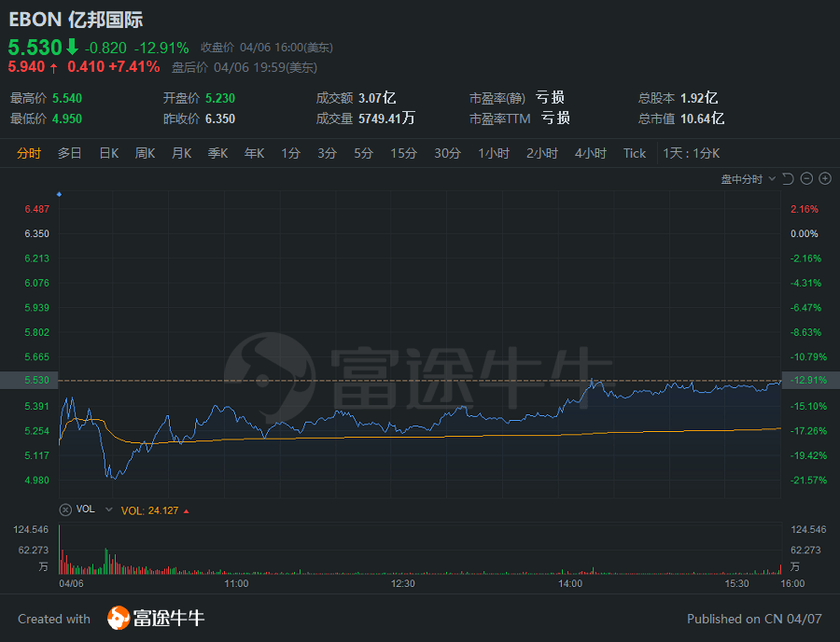Click the EBON 亿邦国际 stock title
840x642 pixels.
(77, 20)
